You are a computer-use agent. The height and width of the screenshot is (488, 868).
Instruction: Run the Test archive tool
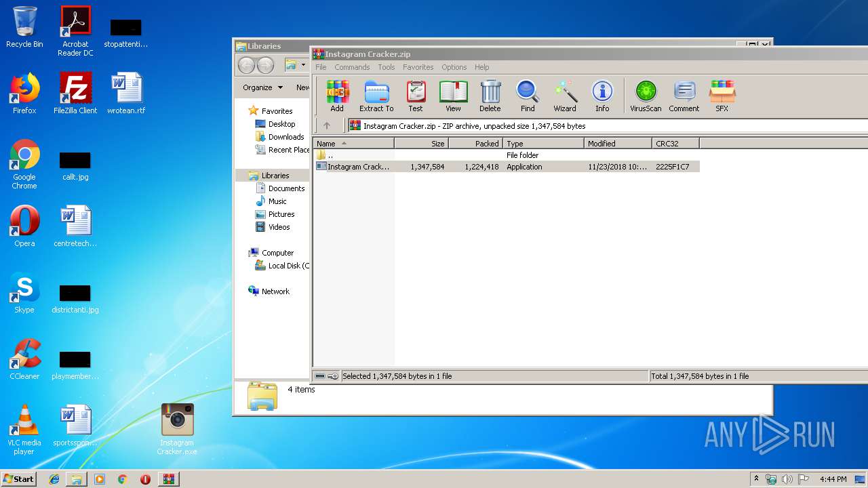(x=416, y=96)
